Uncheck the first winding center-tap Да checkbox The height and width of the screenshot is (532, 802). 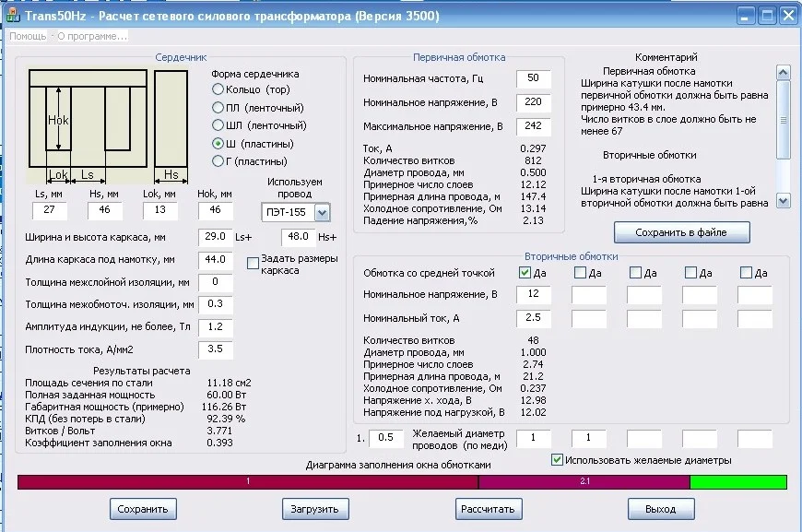(525, 273)
